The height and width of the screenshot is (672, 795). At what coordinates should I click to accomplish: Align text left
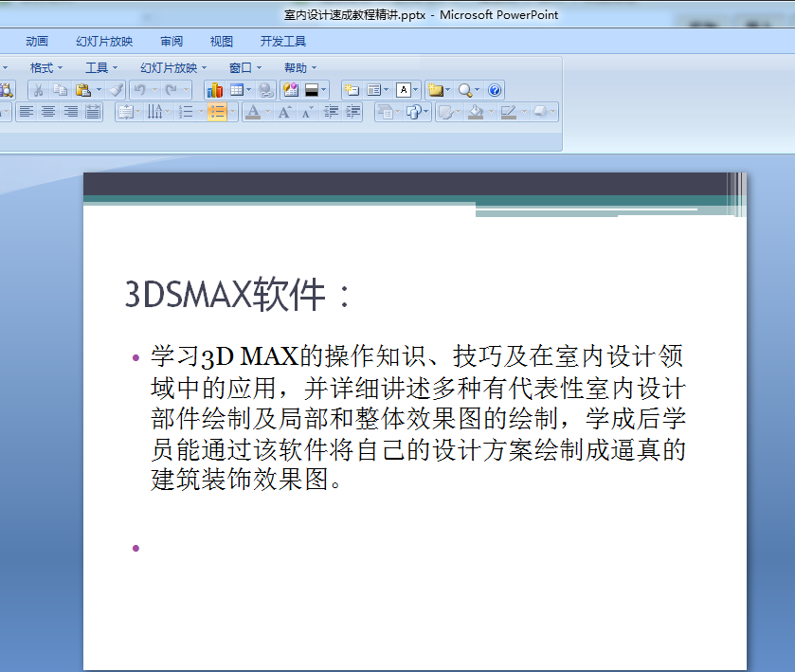[x=27, y=112]
